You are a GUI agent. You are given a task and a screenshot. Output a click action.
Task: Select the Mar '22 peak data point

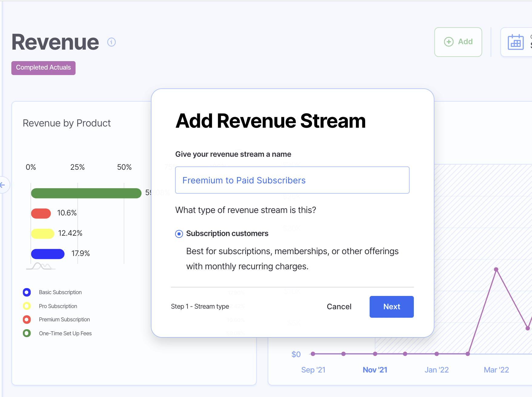[496, 269]
